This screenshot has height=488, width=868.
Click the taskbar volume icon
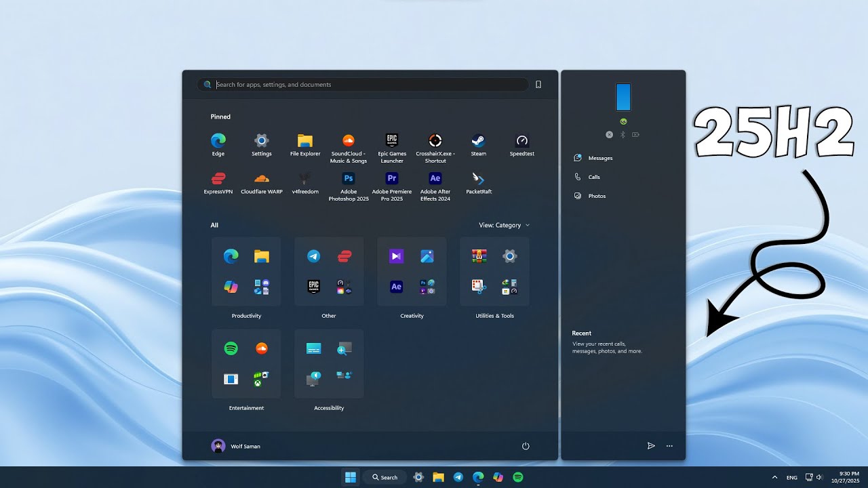[x=819, y=477]
